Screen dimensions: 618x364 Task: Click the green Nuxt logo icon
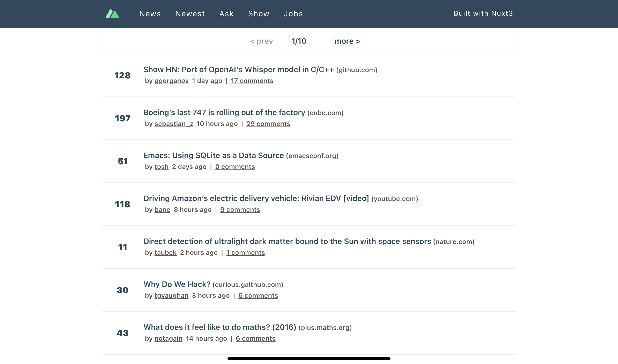coord(112,14)
